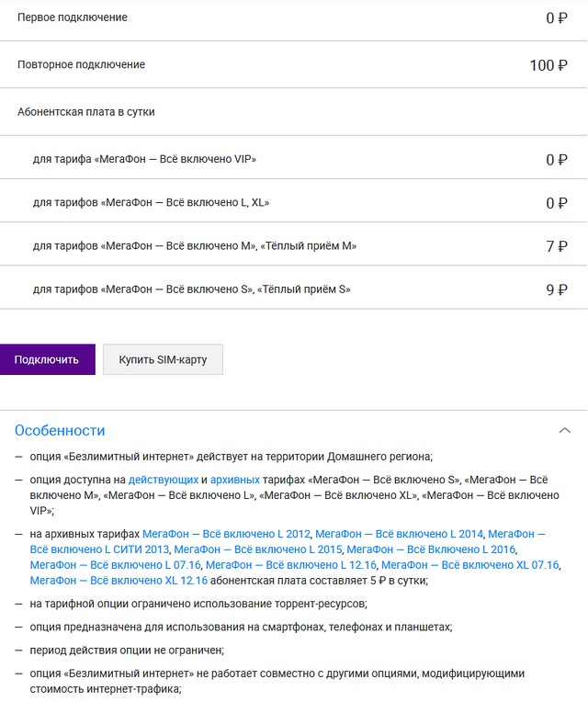Click the Домашнего региона bullet text
The image size is (588, 702).
pos(232,457)
